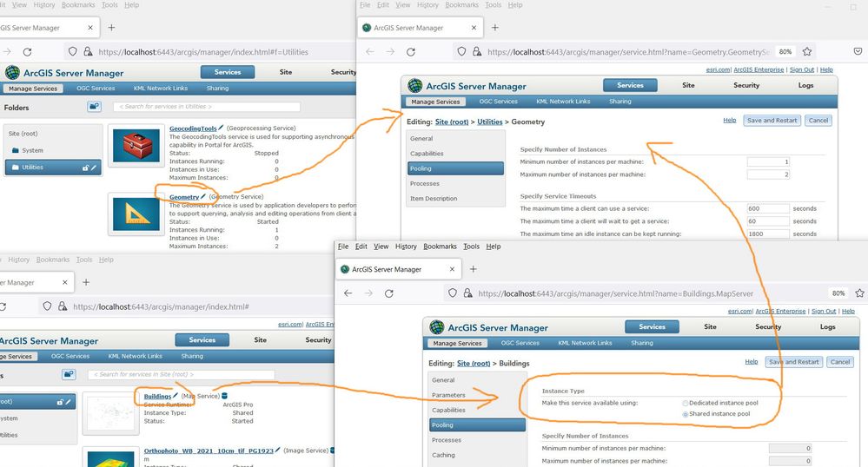
Task: Open KML Network Links in the Site (root) window
Action: (x=135, y=357)
